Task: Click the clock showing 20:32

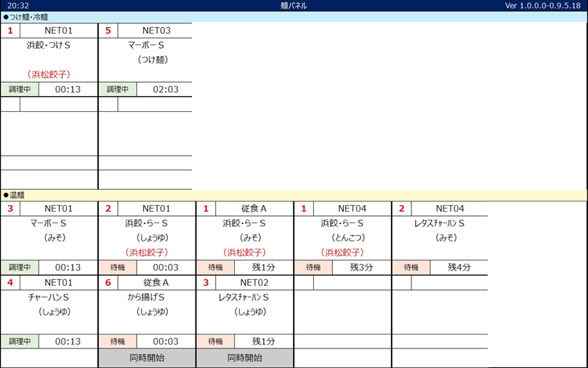Action: click(14, 5)
